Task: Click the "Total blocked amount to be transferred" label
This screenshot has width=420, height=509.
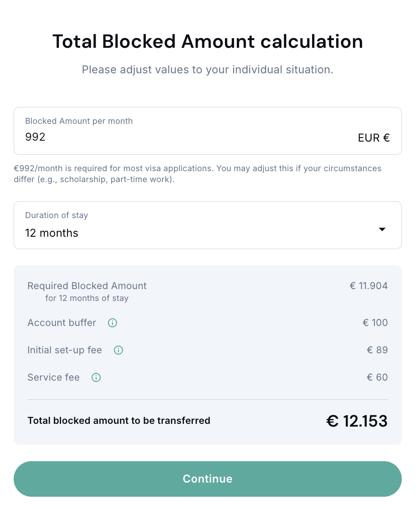Action: [x=119, y=421]
